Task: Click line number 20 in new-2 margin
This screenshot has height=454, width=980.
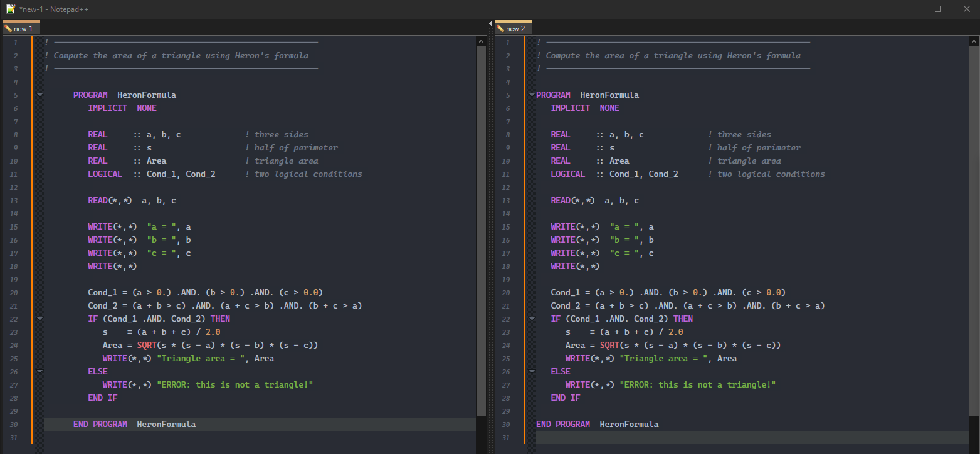Action: (x=507, y=293)
